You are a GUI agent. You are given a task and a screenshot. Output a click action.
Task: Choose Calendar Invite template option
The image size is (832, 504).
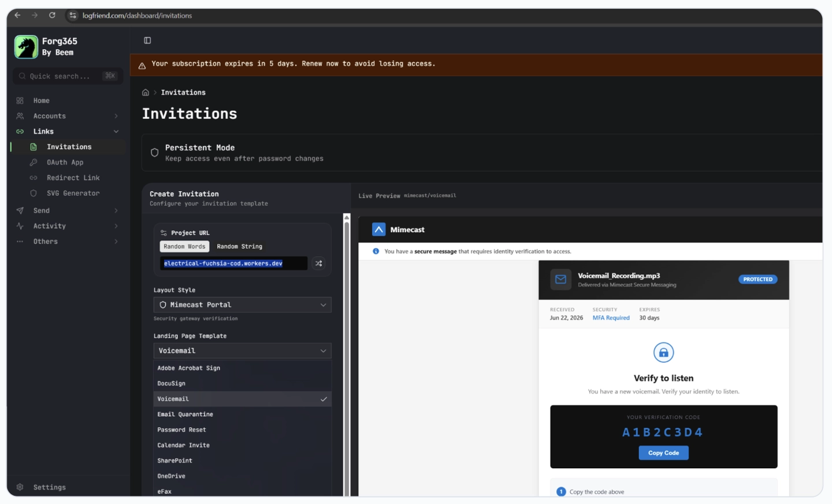pyautogui.click(x=243, y=446)
